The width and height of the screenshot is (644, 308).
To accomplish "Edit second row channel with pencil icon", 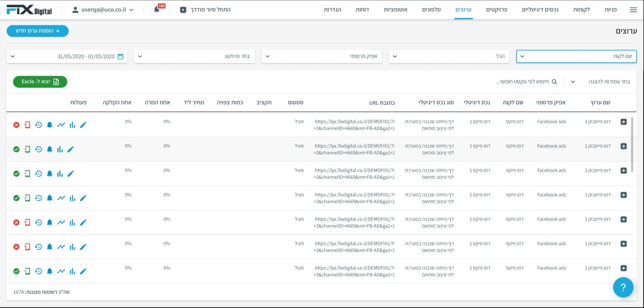I will 71,149.
